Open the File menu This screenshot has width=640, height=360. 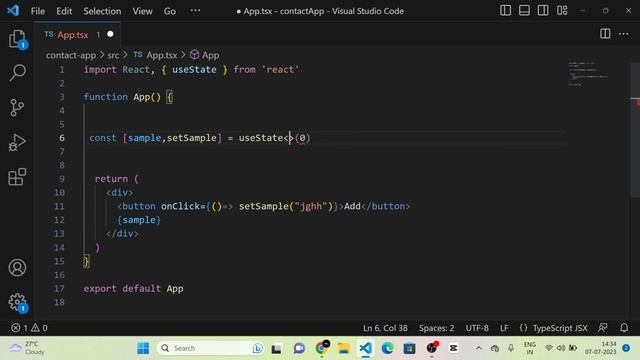point(38,11)
